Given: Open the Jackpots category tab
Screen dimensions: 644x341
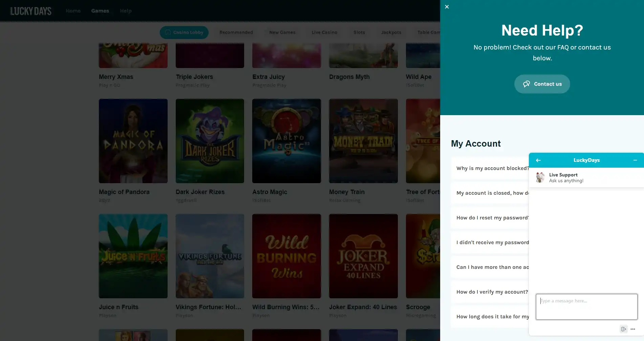Looking at the screenshot, I should coord(391,33).
